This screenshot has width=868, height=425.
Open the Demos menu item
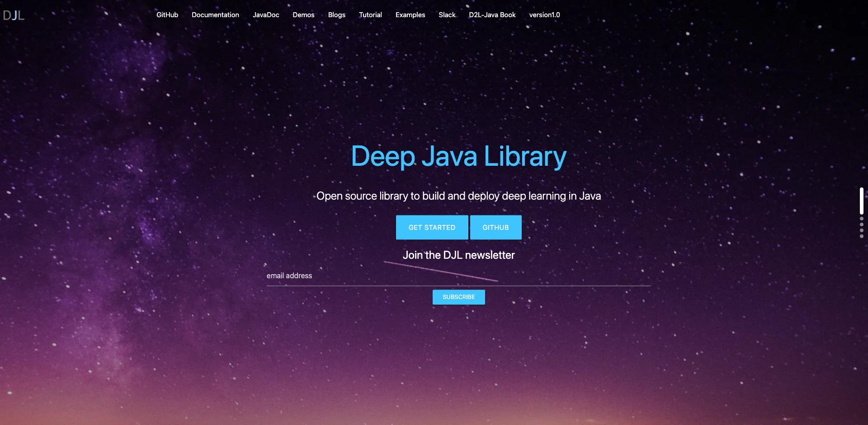pyautogui.click(x=303, y=15)
